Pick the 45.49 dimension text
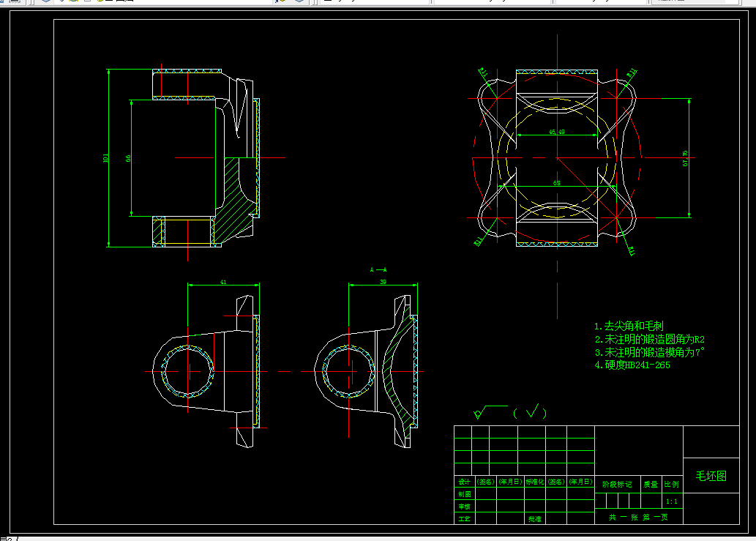The width and height of the screenshot is (756, 541). pos(557,132)
